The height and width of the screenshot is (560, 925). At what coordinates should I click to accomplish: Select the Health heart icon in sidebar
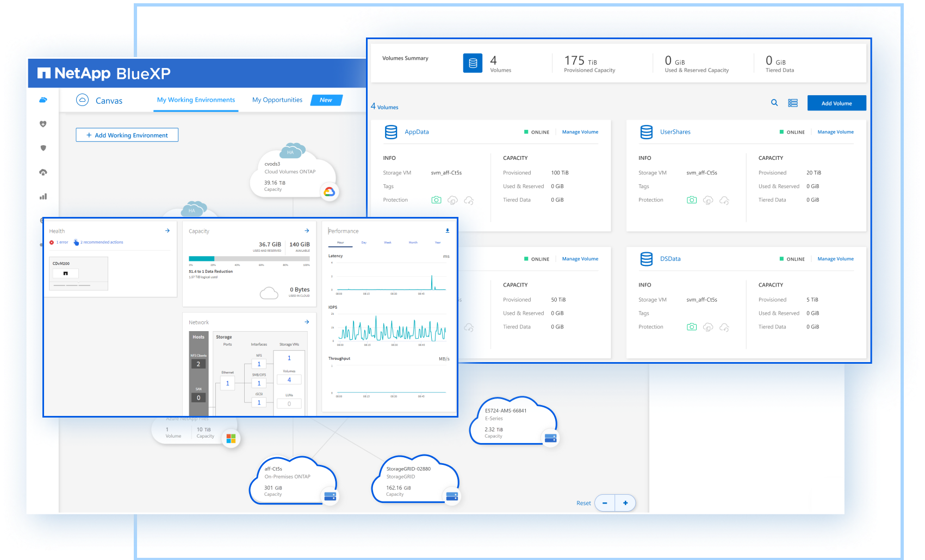click(x=43, y=124)
